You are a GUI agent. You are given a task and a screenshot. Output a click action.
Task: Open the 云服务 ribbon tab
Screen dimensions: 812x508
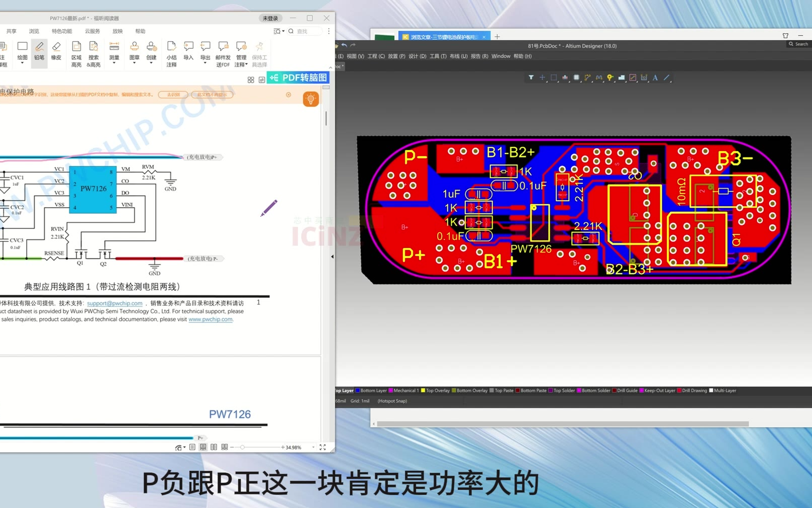tap(92, 31)
